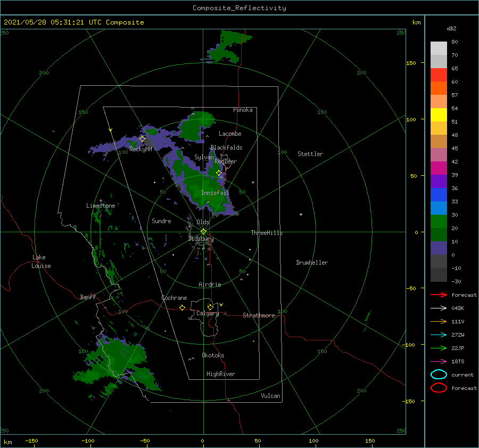The width and height of the screenshot is (479, 448).
Task: Click the yellow V marker east of Calgary
Action: [221, 305]
